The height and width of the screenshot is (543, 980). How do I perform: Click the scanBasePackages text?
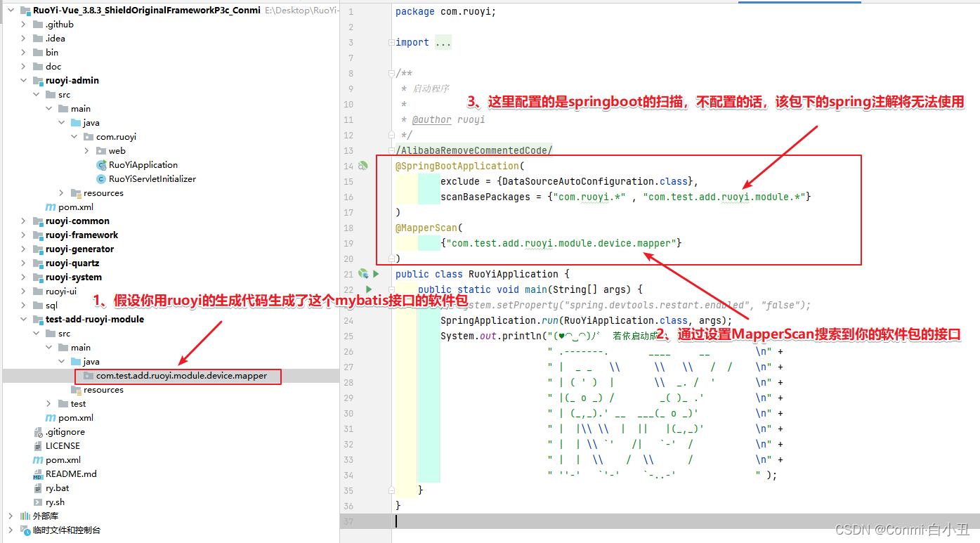485,197
